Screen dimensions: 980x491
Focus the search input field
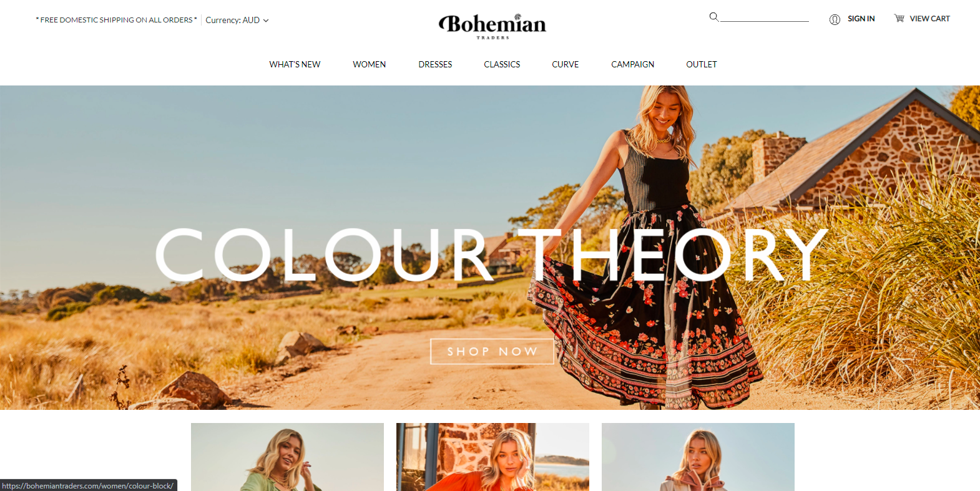[765, 17]
